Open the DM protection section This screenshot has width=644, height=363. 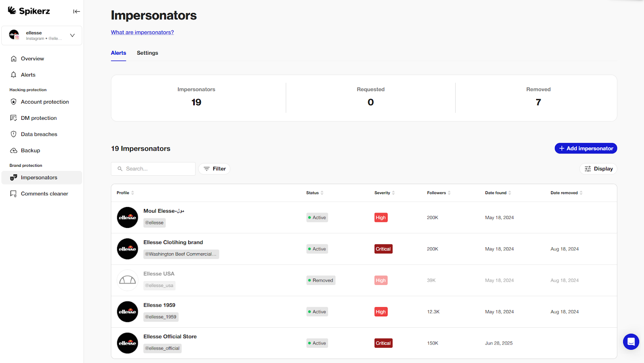point(39,118)
